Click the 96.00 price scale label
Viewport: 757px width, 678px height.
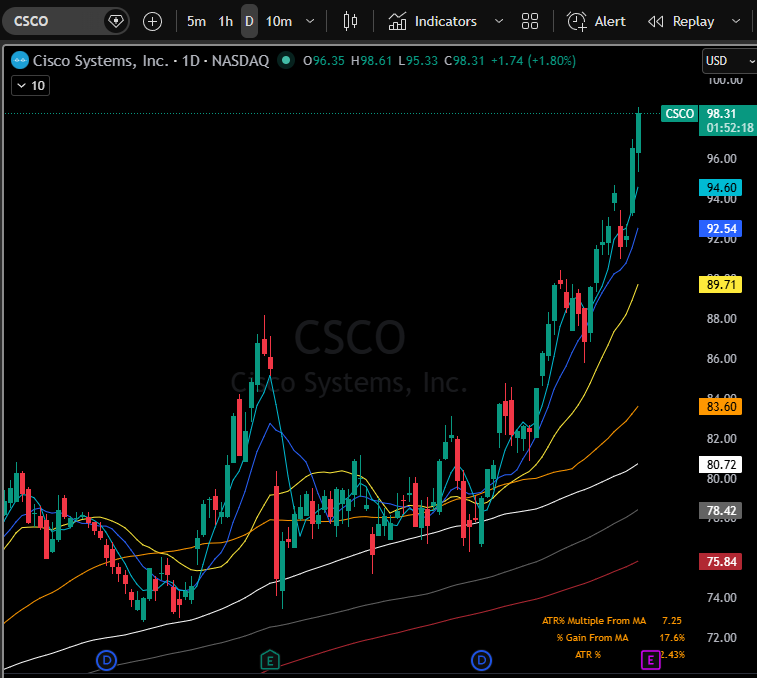[722, 159]
